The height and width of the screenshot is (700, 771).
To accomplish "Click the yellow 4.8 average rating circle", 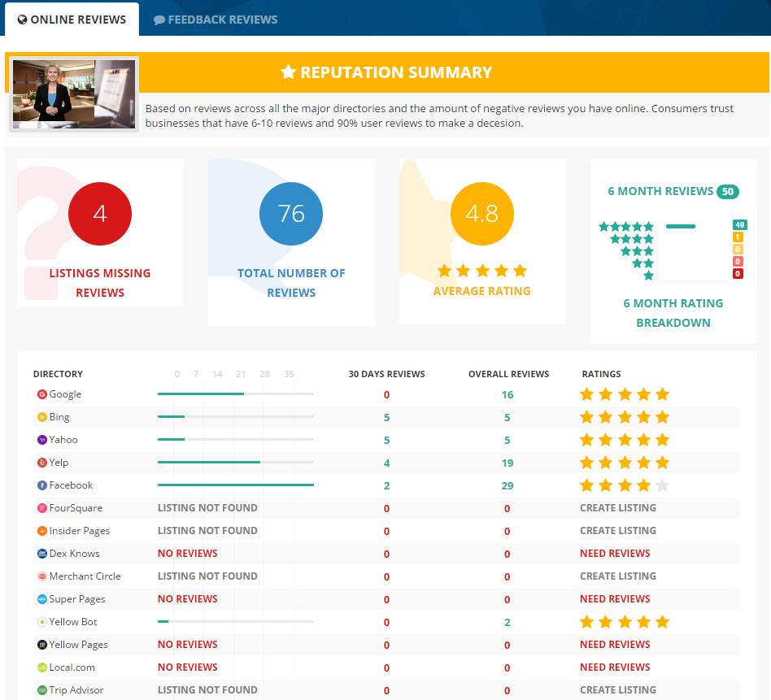I will click(x=481, y=214).
